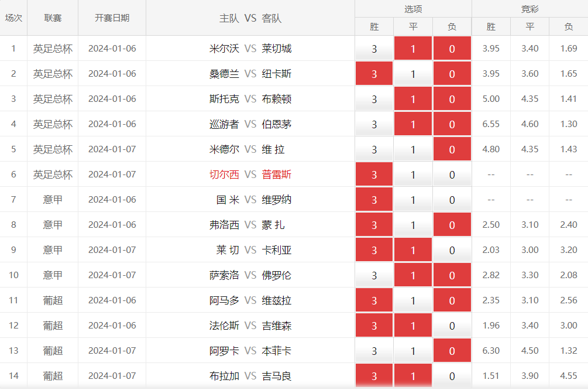Click the 开赛日期 column header
588x390 pixels.
pos(112,18)
